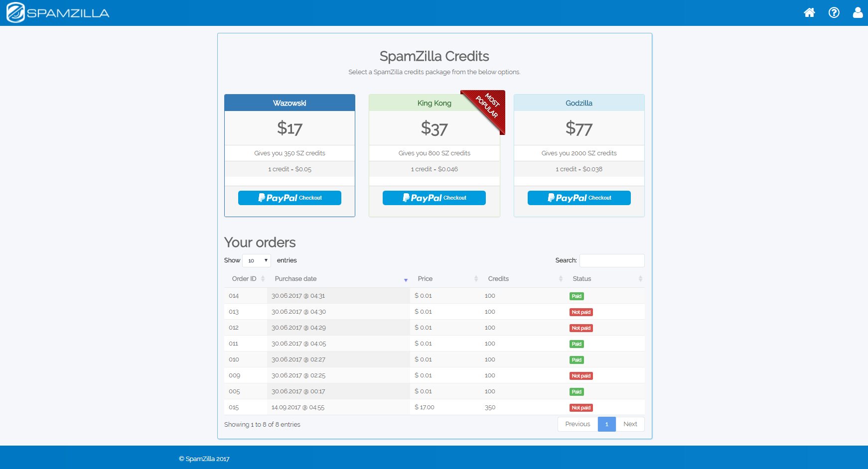Select the Wazowski package header
The height and width of the screenshot is (469, 868).
point(289,103)
